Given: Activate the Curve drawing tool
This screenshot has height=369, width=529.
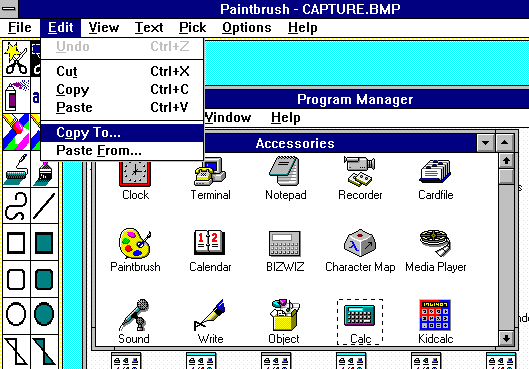Looking at the screenshot, I should click(x=16, y=206).
